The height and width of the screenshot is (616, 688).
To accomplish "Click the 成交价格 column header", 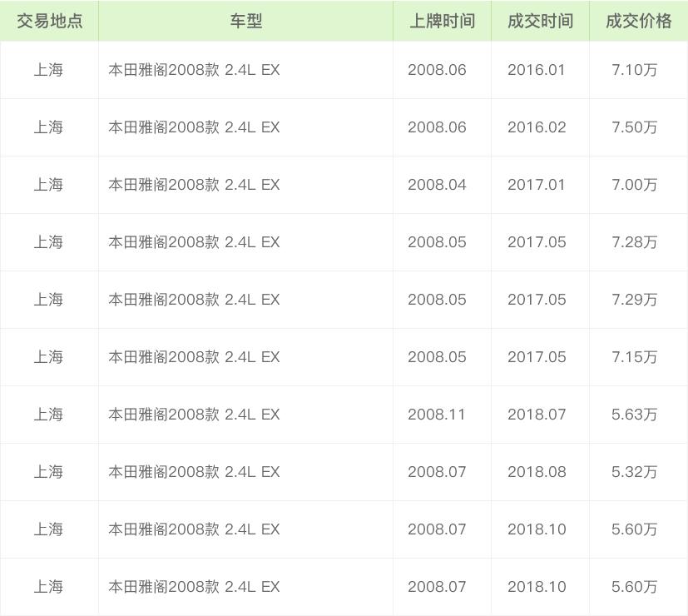I will [638, 21].
